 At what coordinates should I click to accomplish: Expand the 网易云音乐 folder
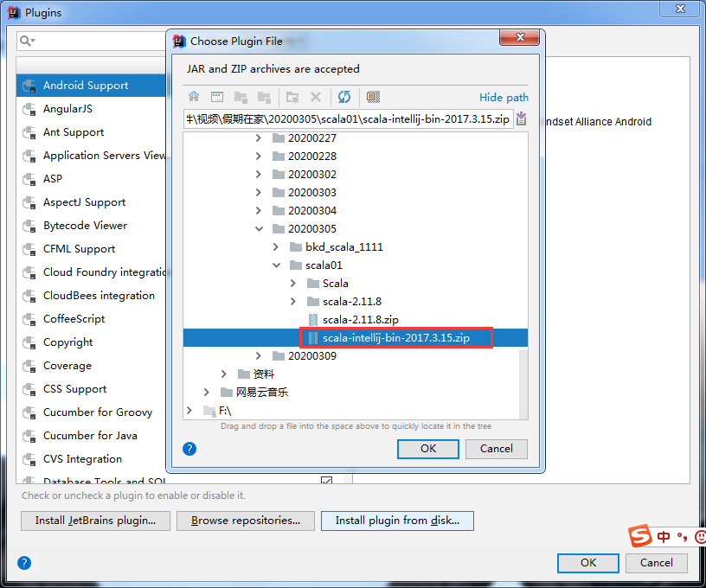[207, 393]
